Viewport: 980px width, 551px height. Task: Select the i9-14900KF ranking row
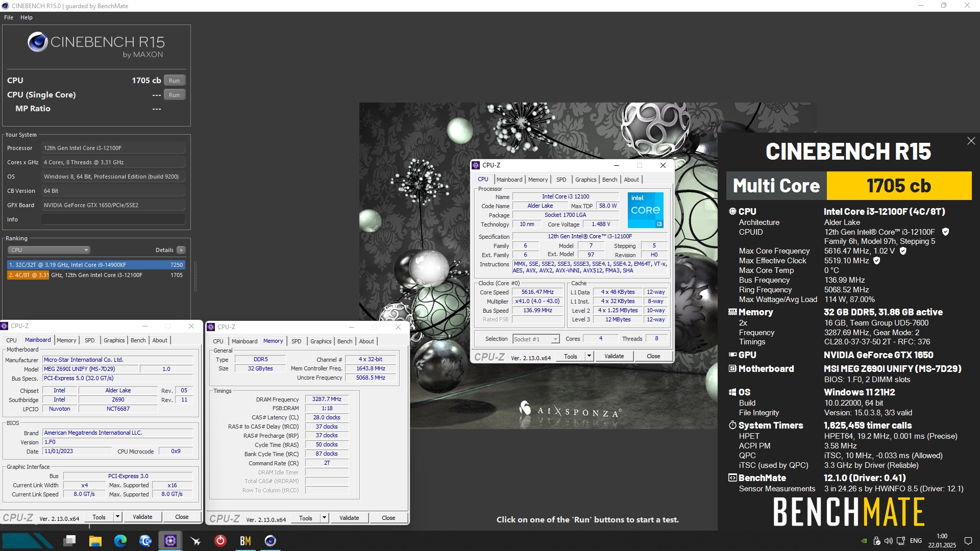(96, 265)
